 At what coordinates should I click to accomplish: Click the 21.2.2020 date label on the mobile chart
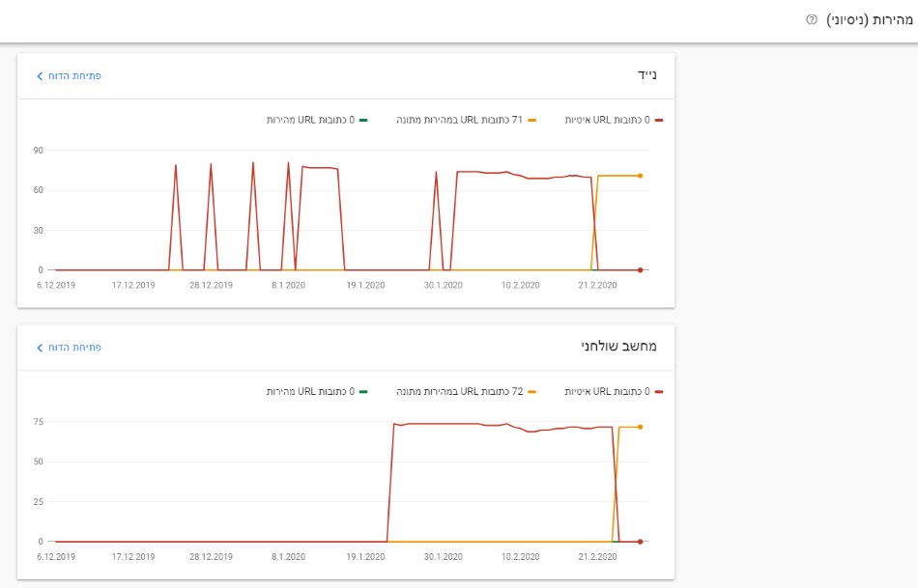click(x=598, y=286)
